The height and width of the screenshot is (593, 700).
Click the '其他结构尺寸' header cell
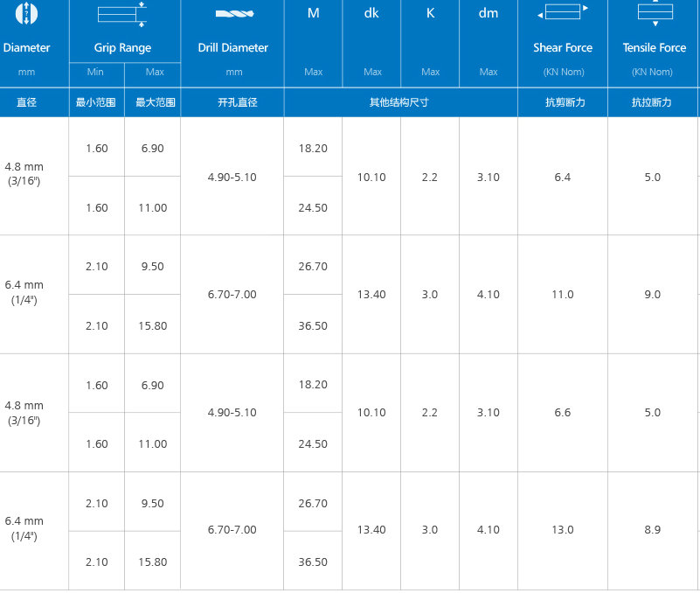pos(399,102)
